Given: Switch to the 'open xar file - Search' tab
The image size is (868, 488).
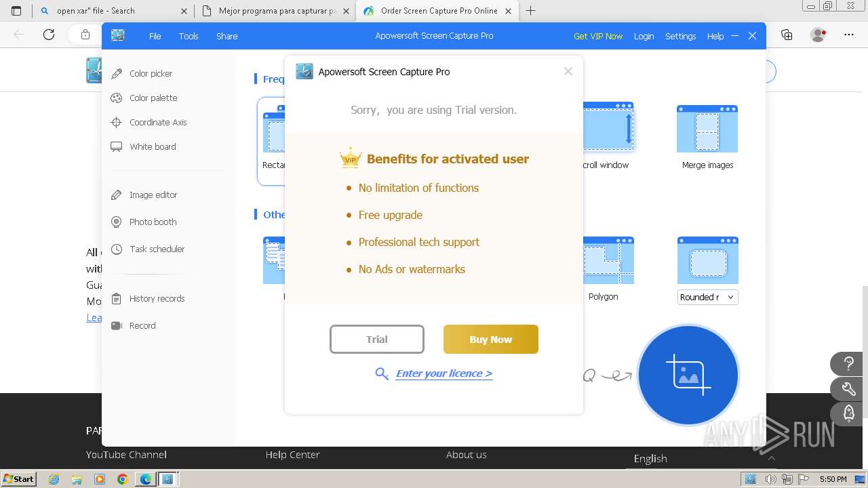Looking at the screenshot, I should 113,11.
